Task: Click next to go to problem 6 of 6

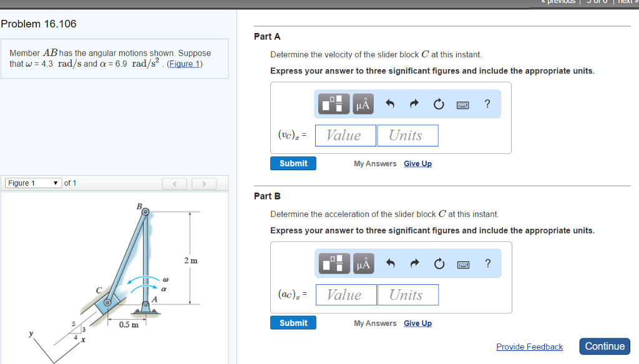Action: [x=627, y=2]
